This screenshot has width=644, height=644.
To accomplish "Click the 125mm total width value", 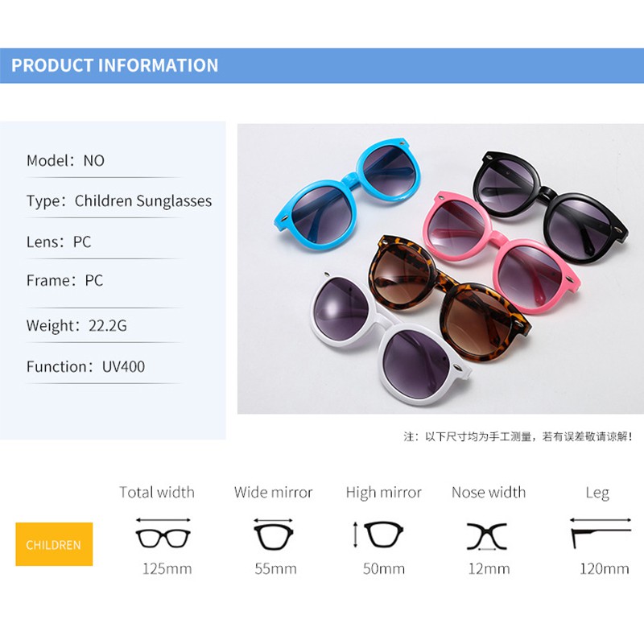I will point(167,569).
